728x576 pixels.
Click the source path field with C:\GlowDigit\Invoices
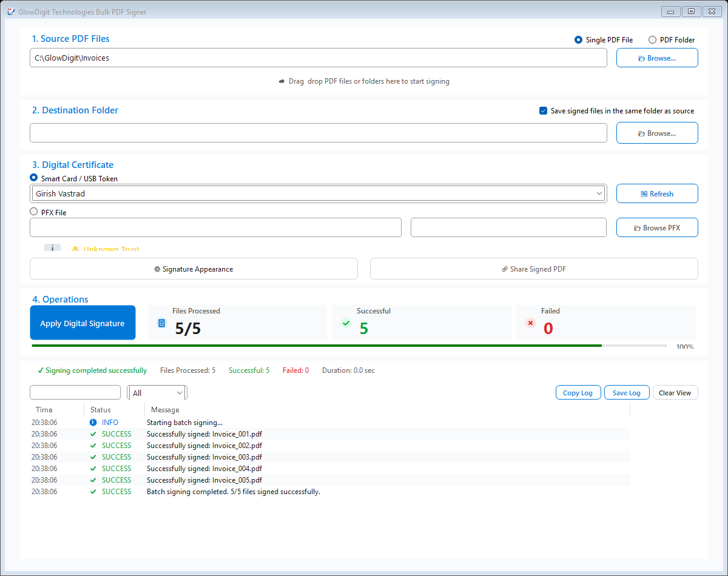pos(318,58)
